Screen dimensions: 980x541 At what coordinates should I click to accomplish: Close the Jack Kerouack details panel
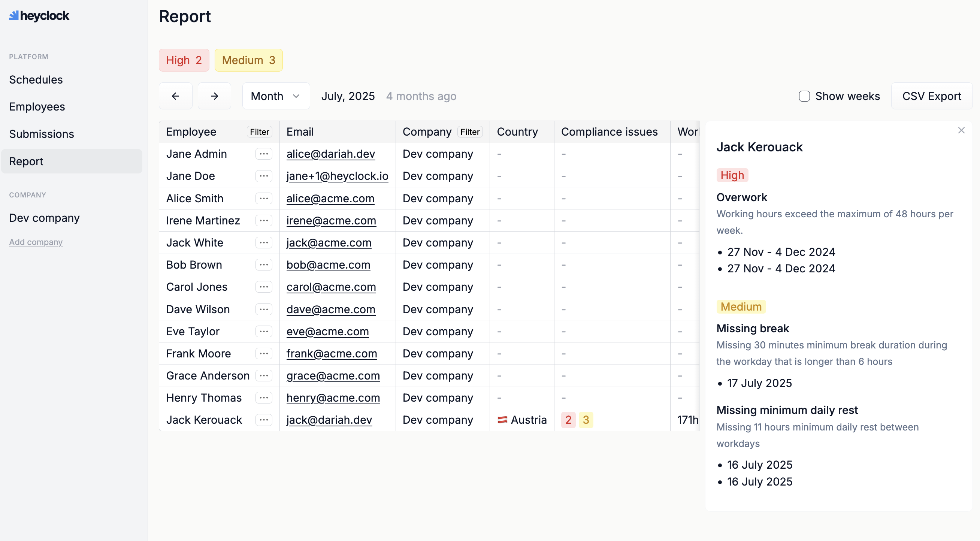[961, 130]
